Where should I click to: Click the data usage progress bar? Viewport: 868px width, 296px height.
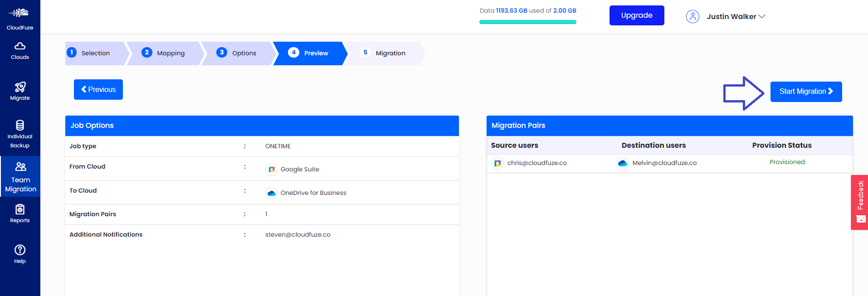[x=528, y=22]
